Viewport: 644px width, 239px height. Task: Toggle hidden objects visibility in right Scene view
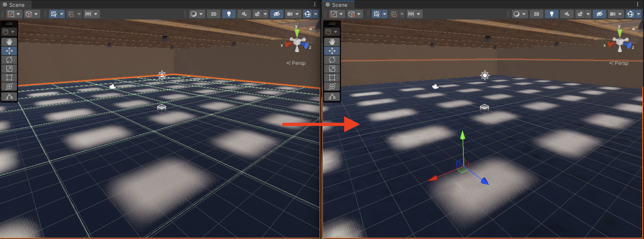click(x=599, y=14)
